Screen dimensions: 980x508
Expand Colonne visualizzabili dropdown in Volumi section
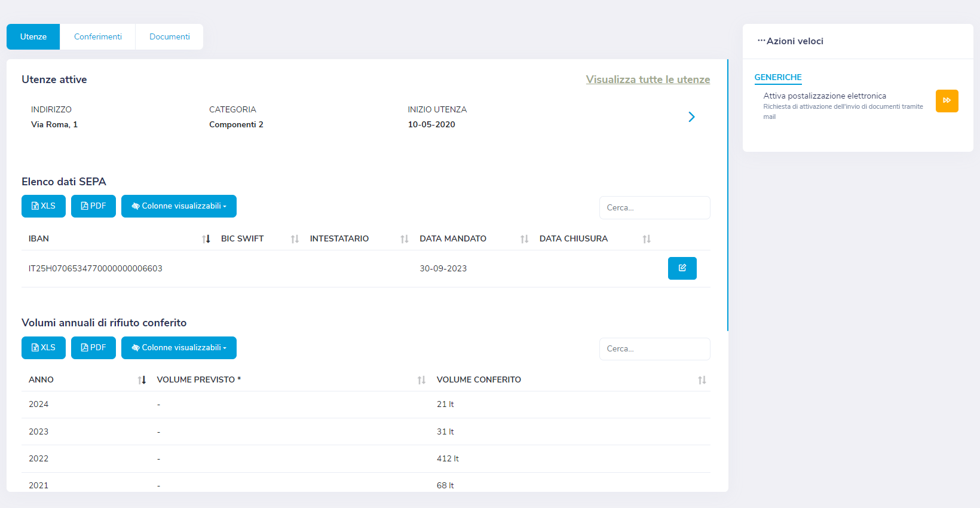pos(179,348)
